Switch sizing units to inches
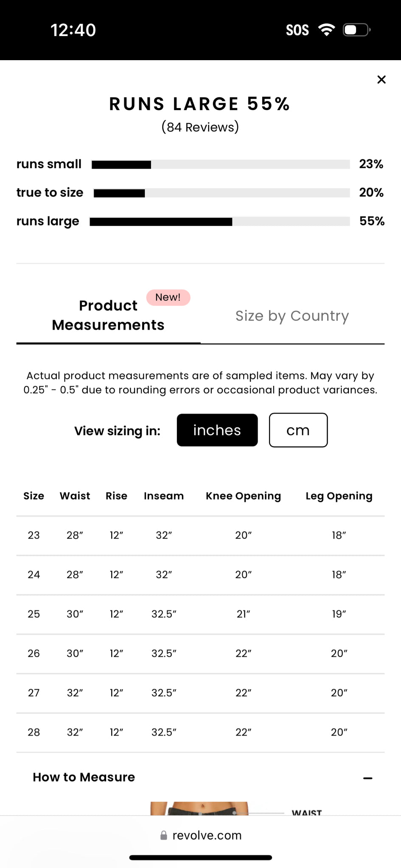401x868 pixels. (x=217, y=430)
